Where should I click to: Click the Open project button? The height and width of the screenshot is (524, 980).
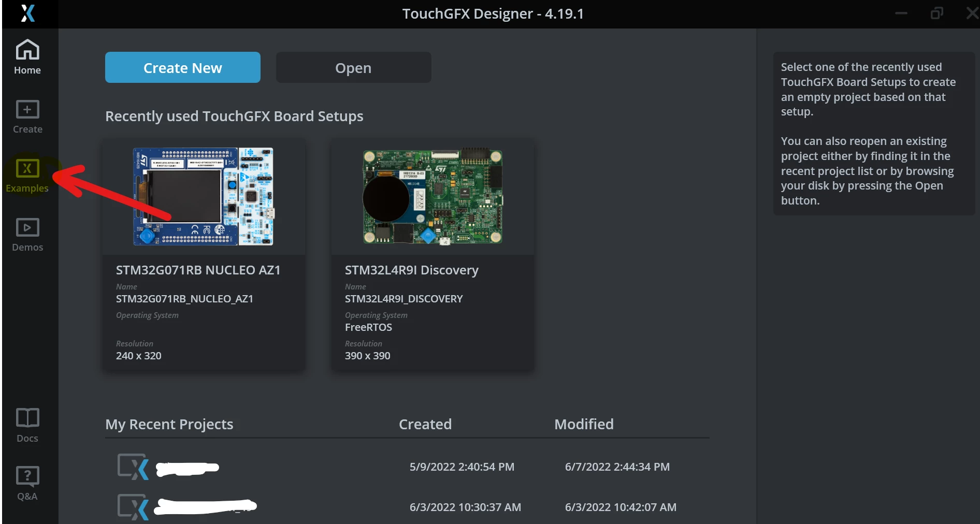[x=354, y=67]
